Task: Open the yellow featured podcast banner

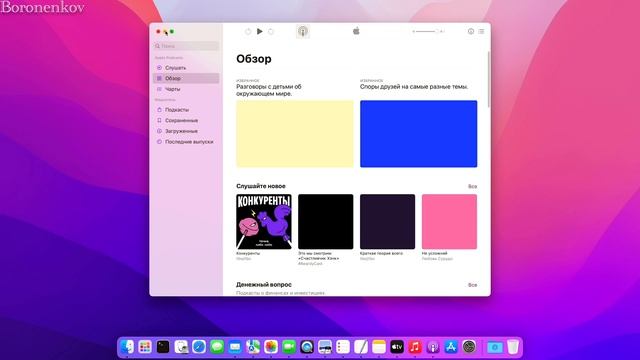Action: [x=295, y=134]
